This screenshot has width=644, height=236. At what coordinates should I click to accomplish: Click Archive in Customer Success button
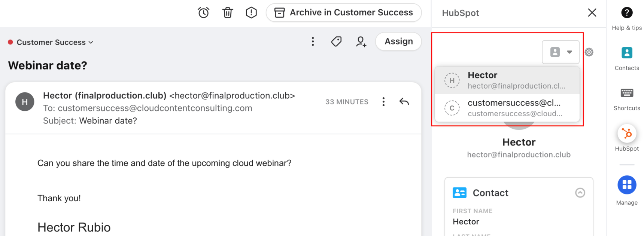coord(344,13)
